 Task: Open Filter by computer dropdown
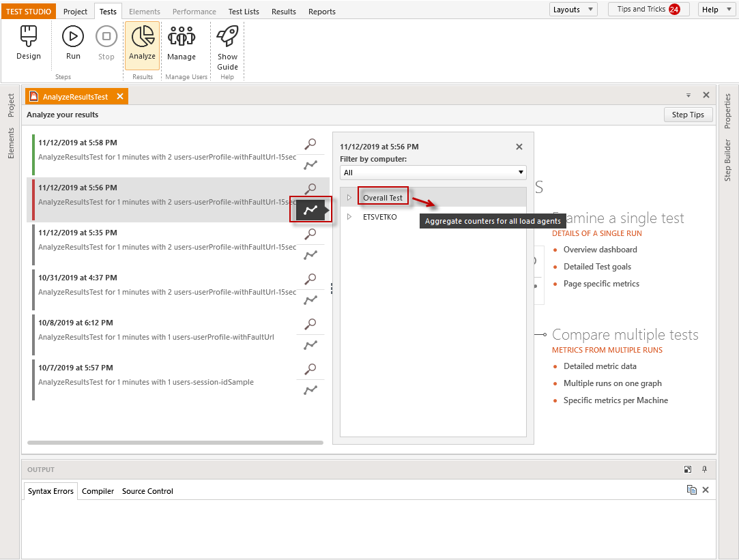click(433, 173)
